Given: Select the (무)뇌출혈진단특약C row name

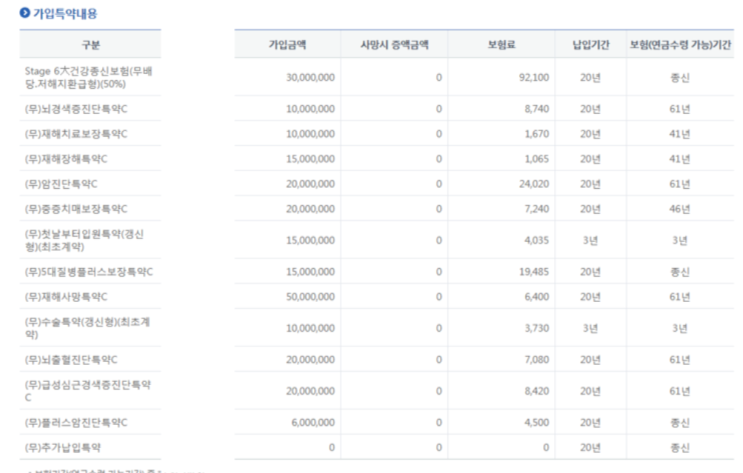Looking at the screenshot, I should click(x=71, y=360).
